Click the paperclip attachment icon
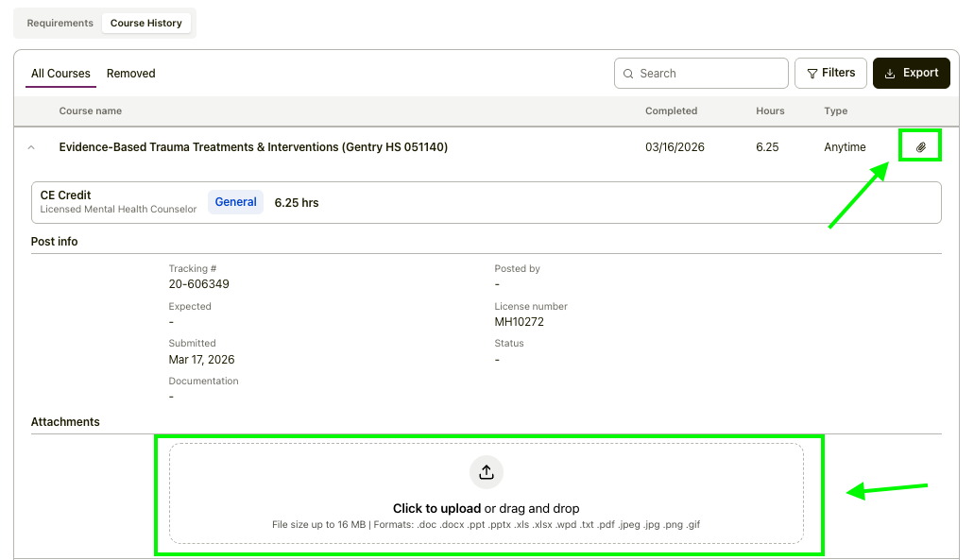Image resolution: width=974 pixels, height=560 pixels. [920, 147]
